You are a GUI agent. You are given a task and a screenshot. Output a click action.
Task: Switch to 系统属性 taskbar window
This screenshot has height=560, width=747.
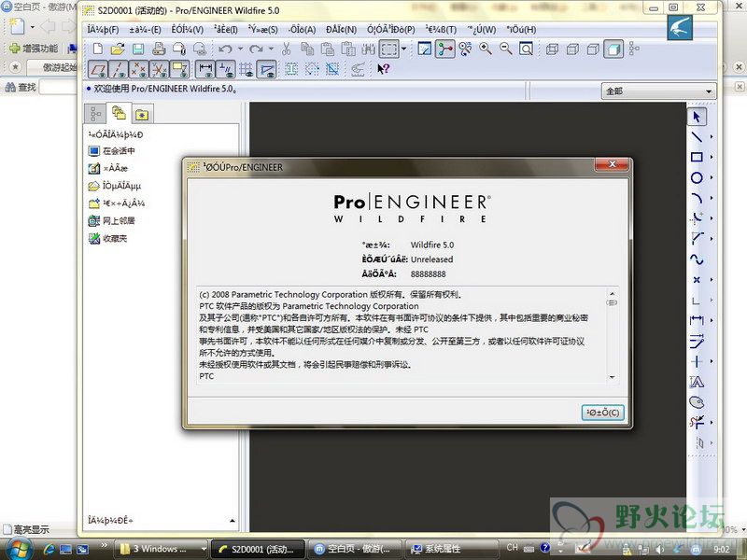451,549
